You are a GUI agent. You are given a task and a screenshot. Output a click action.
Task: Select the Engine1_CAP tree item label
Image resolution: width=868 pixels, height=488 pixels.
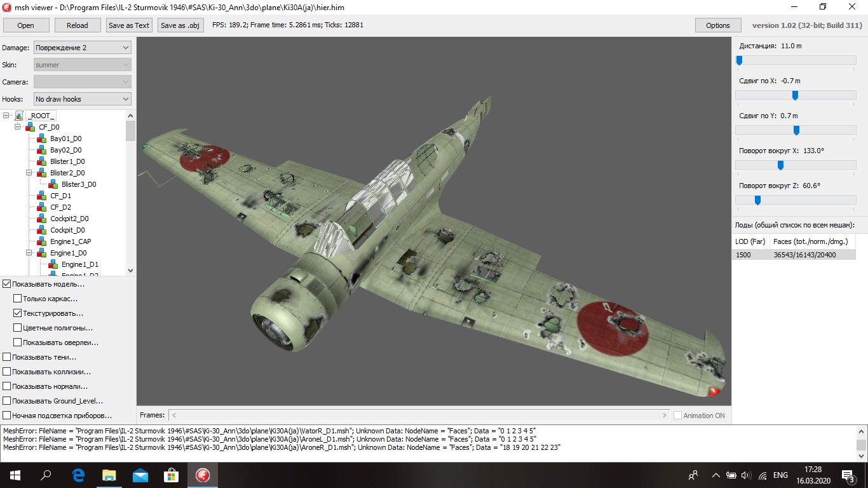tap(71, 241)
